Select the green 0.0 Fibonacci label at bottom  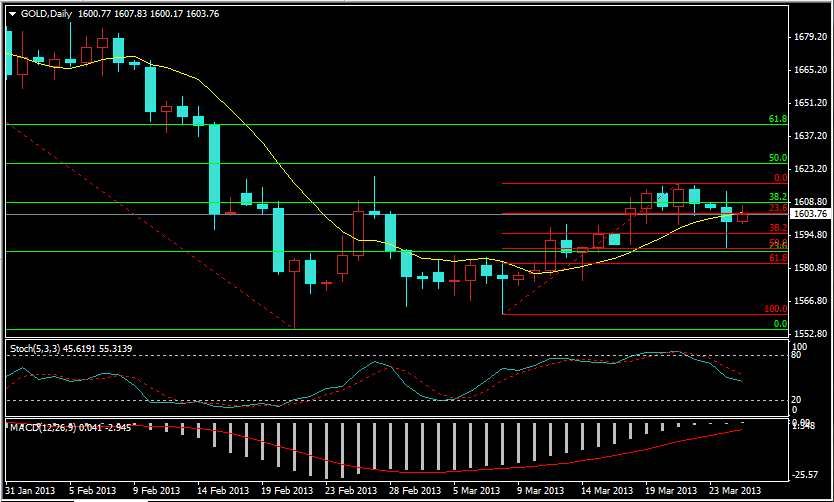pos(780,323)
